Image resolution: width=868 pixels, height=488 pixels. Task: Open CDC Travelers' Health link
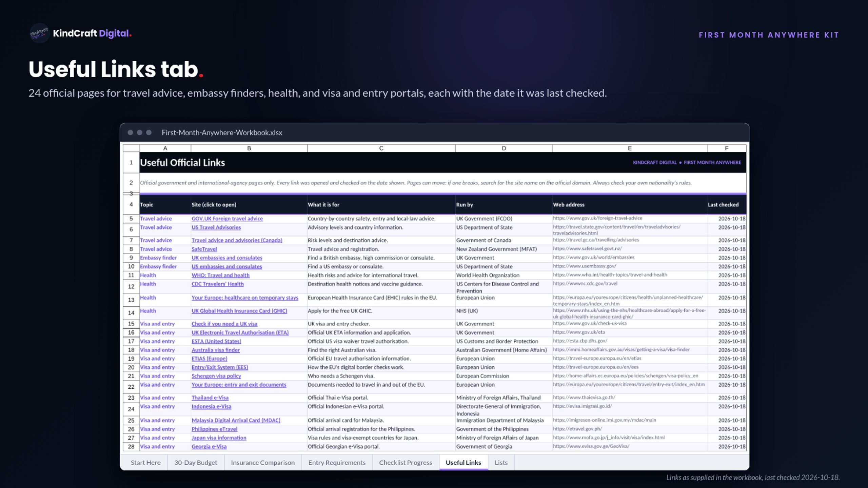coord(217,284)
